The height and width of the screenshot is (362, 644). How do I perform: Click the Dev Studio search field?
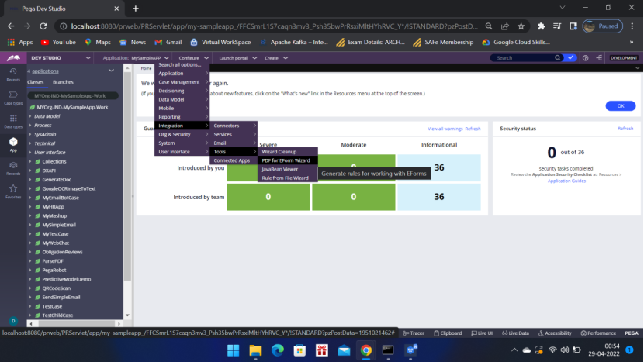click(524, 58)
